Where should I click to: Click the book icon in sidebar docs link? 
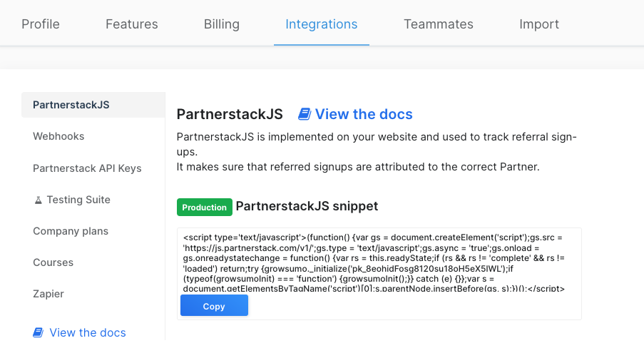pos(39,332)
